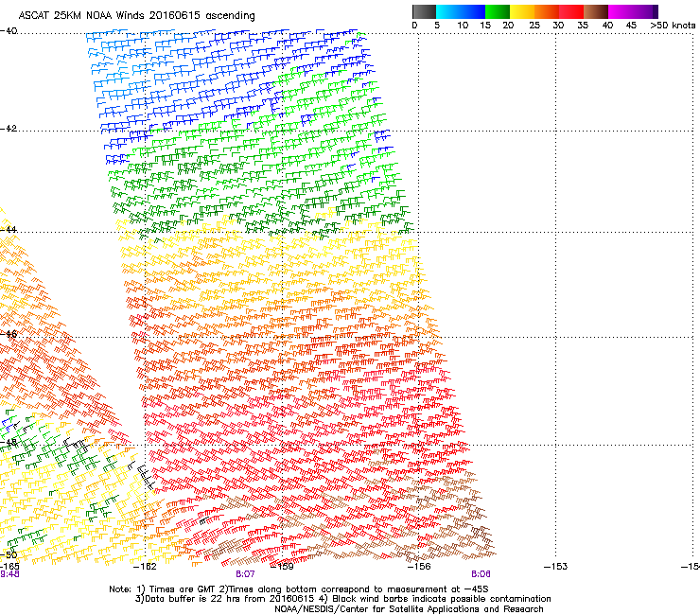Click the '-48' latitude label

9,442
